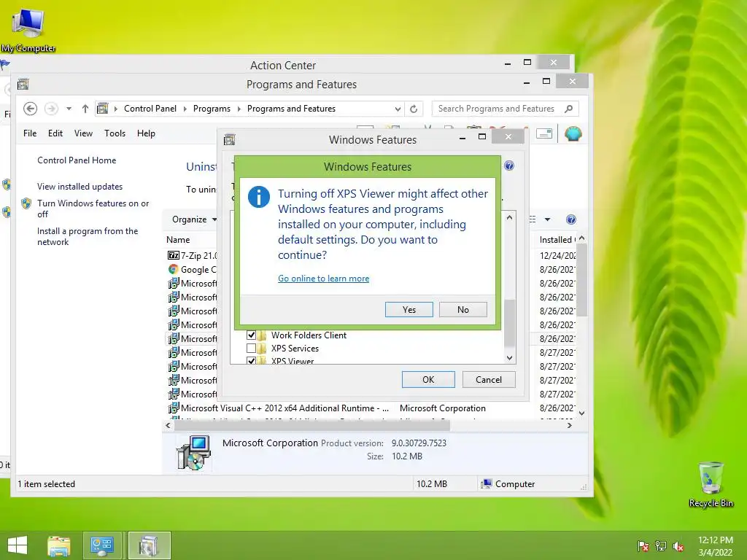This screenshot has width=747, height=560.
Task: Refresh the Programs and Features address bar
Action: 414,109
